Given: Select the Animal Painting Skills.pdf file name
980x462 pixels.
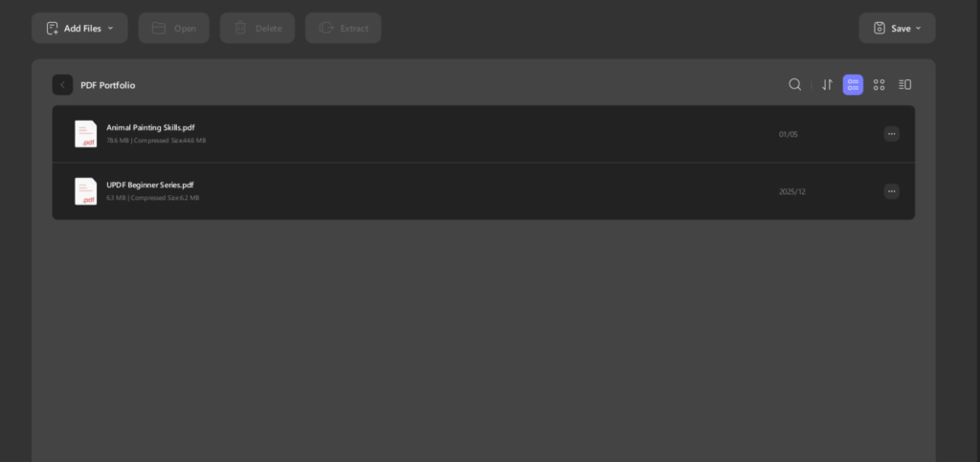Looking at the screenshot, I should coord(150,127).
